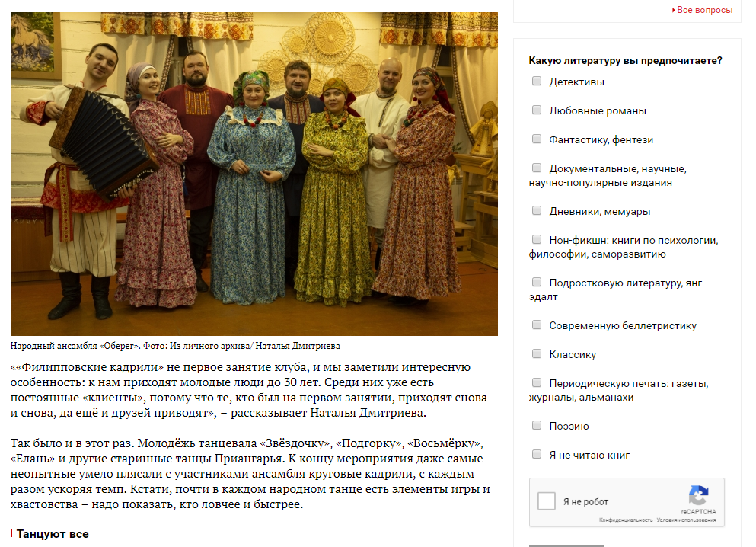Click the 'Конфиденциальность' reCAPTCHA link

pyautogui.click(x=626, y=520)
